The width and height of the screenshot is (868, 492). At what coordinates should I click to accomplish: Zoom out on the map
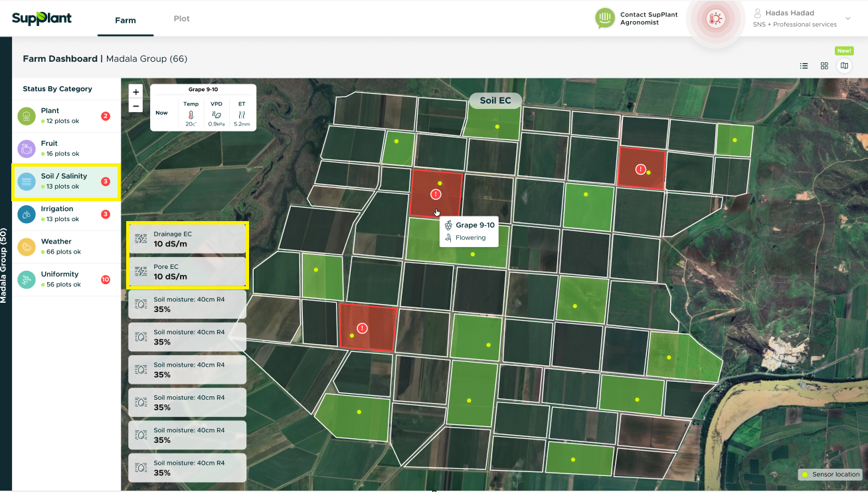135,106
